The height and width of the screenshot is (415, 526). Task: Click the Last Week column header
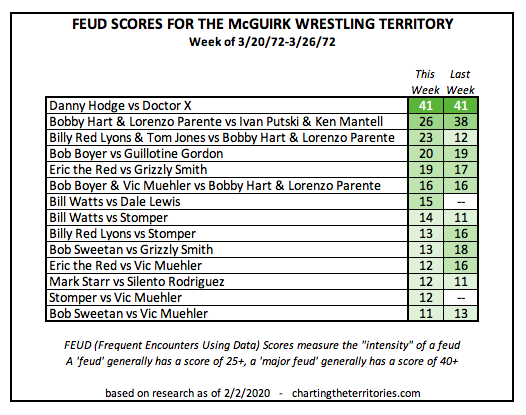460,82
